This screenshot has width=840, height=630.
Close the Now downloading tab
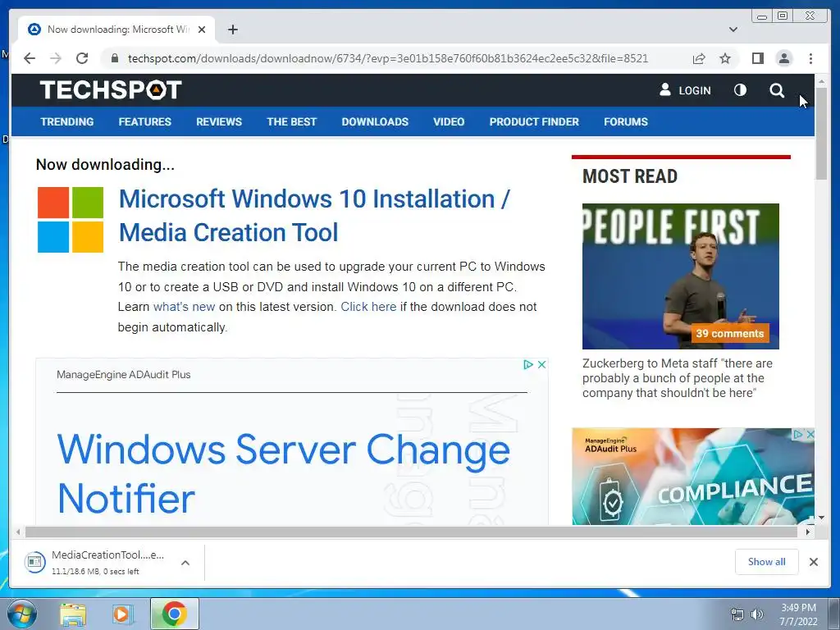pyautogui.click(x=202, y=30)
